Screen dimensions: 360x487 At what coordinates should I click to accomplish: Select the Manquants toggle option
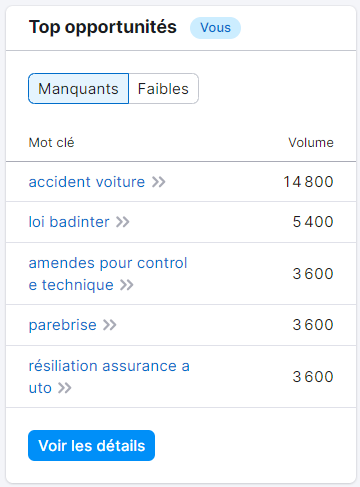[79, 89]
